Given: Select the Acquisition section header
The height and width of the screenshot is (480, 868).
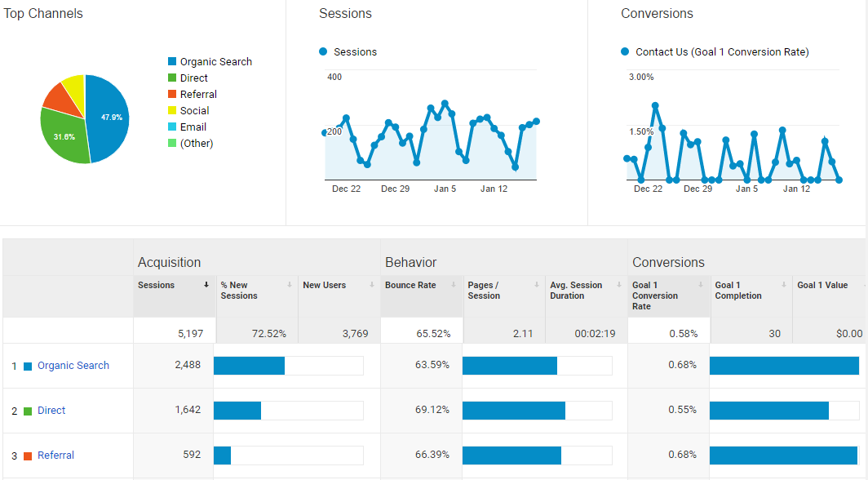Looking at the screenshot, I should click(x=169, y=262).
